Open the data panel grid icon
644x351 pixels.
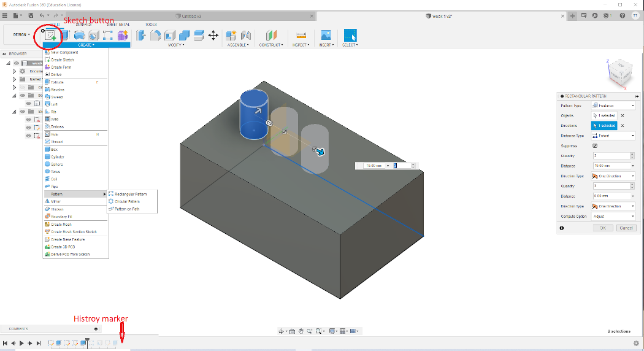pyautogui.click(x=5, y=15)
